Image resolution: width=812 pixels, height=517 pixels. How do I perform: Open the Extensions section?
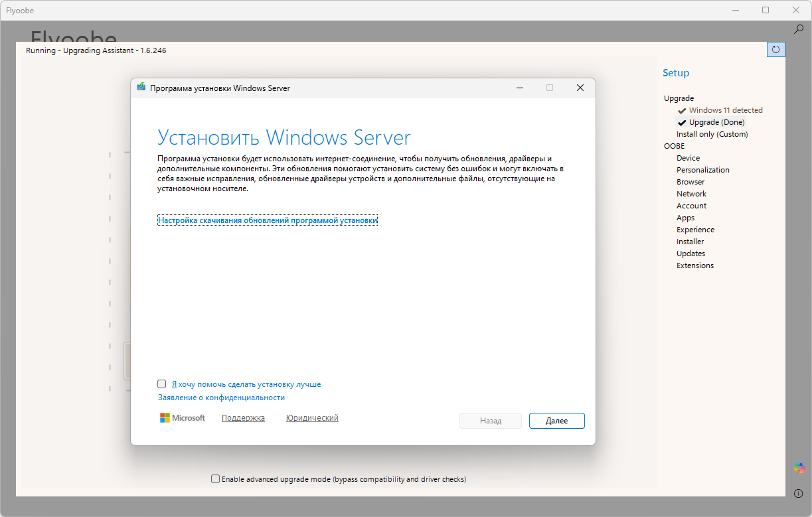coord(695,265)
